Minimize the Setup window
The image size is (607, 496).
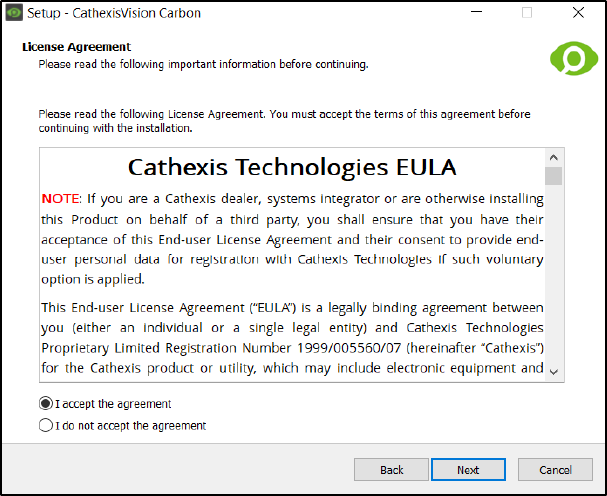coord(476,13)
